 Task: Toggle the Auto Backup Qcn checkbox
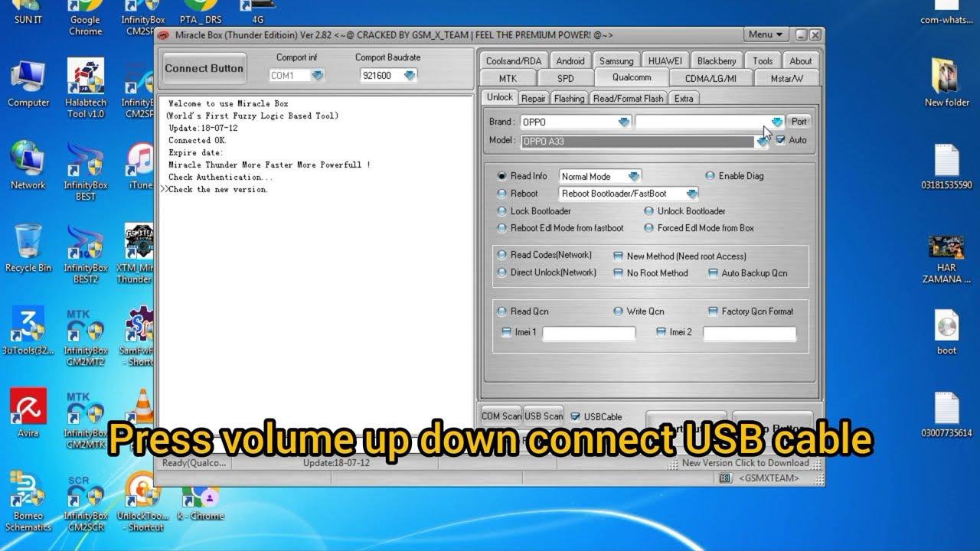click(713, 273)
